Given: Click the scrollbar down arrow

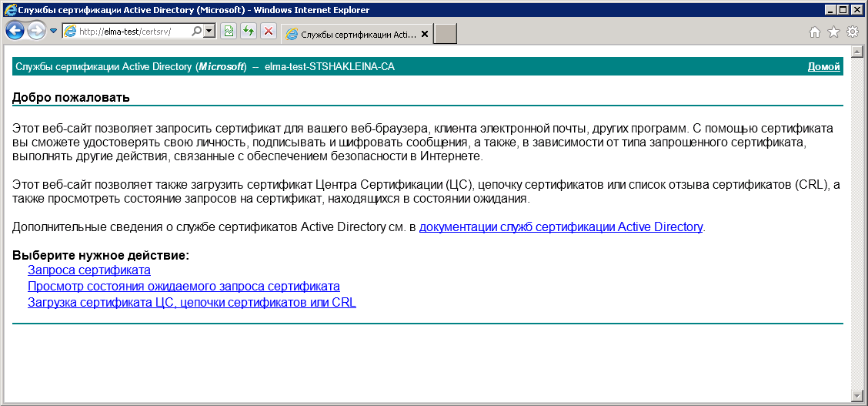Looking at the screenshot, I should [856, 394].
